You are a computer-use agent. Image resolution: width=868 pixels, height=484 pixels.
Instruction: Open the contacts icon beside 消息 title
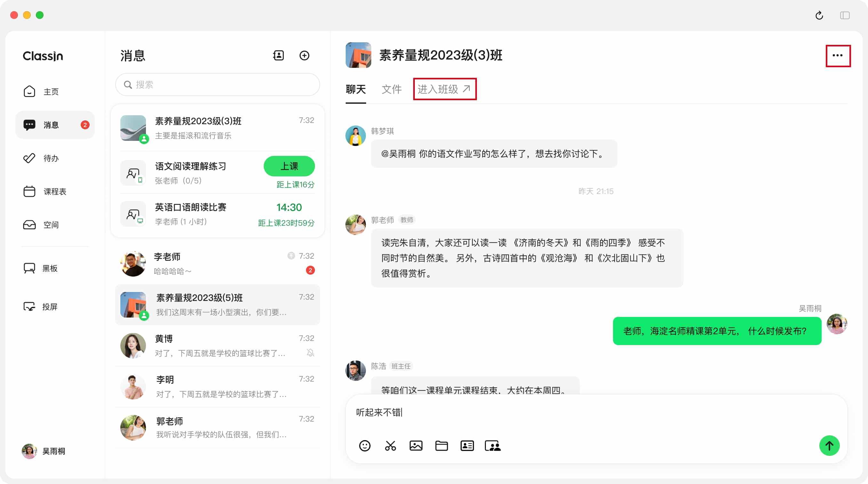tap(278, 56)
